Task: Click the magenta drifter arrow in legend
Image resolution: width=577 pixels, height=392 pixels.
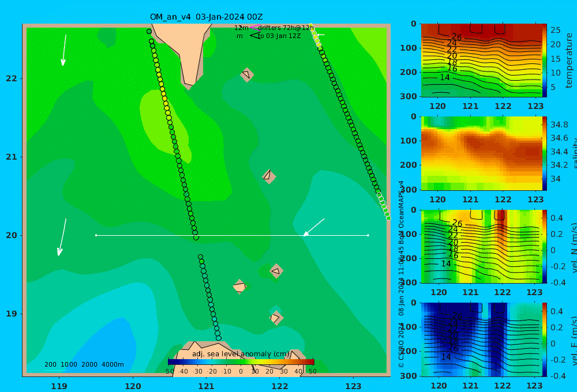Action: pos(254,28)
